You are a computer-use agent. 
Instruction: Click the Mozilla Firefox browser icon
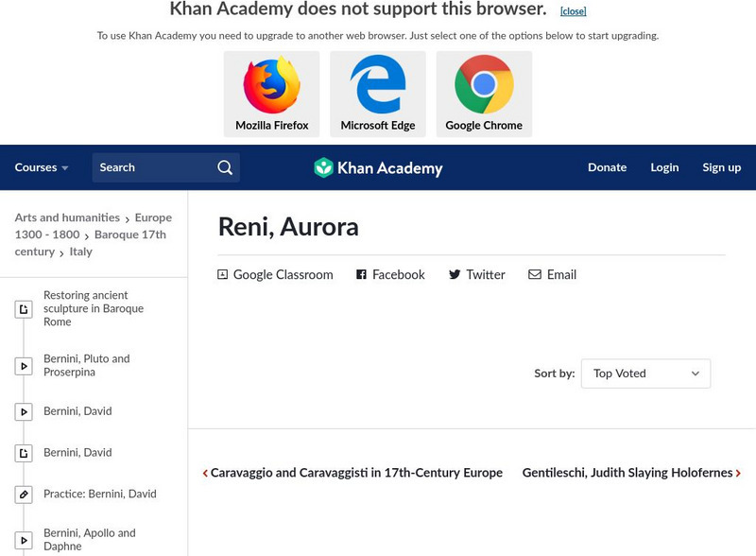[x=271, y=86]
